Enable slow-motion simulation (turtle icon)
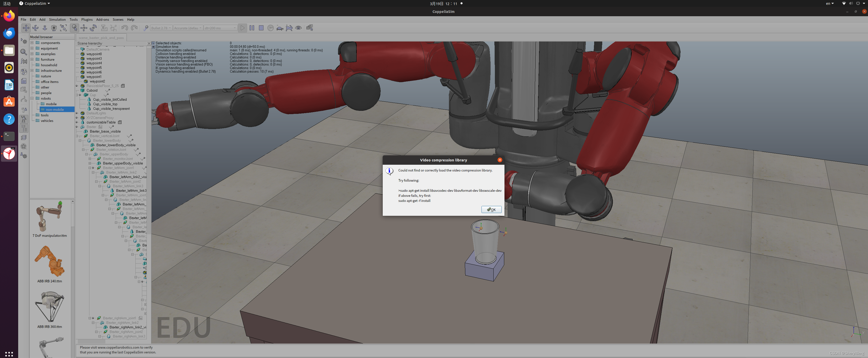This screenshot has height=358, width=868. (x=280, y=28)
